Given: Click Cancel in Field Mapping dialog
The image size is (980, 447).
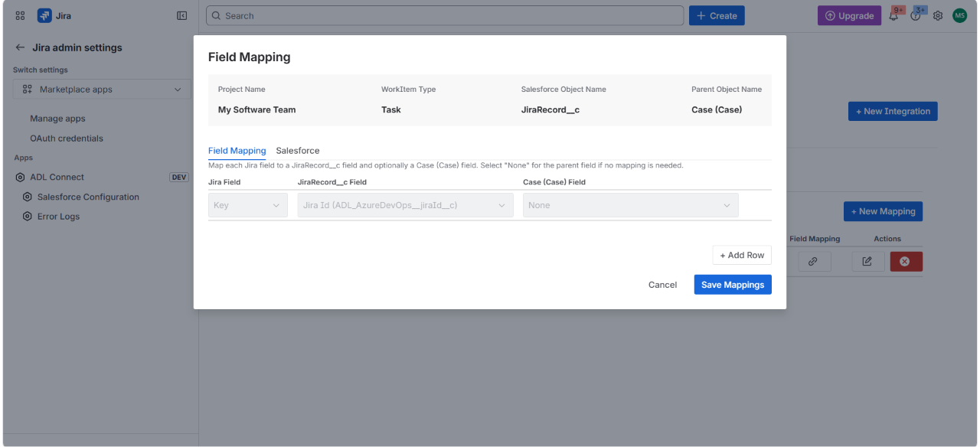Looking at the screenshot, I should 662,285.
